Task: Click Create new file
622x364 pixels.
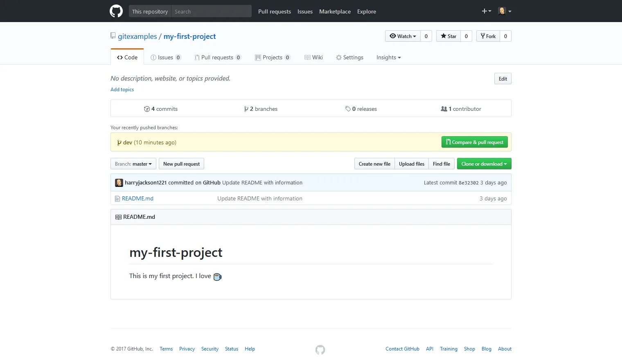Action: pos(374,164)
